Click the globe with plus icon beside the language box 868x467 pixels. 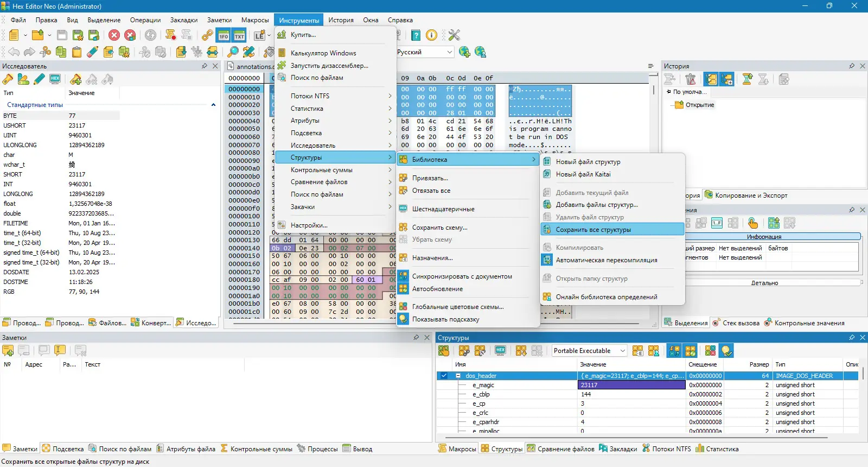pyautogui.click(x=464, y=52)
